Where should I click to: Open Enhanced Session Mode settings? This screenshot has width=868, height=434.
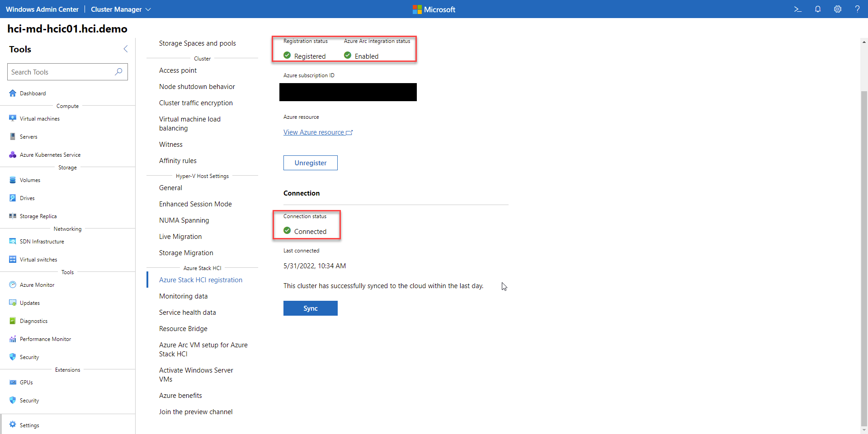click(195, 204)
